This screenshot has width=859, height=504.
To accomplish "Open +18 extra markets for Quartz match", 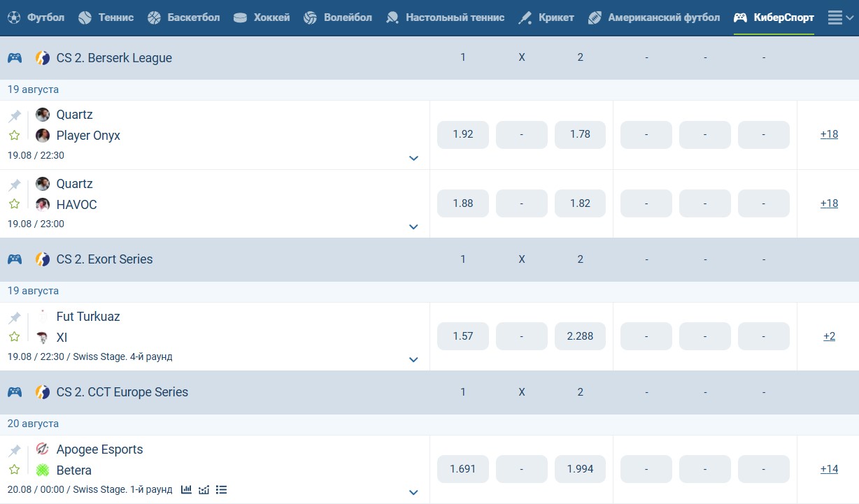I will pyautogui.click(x=829, y=134).
